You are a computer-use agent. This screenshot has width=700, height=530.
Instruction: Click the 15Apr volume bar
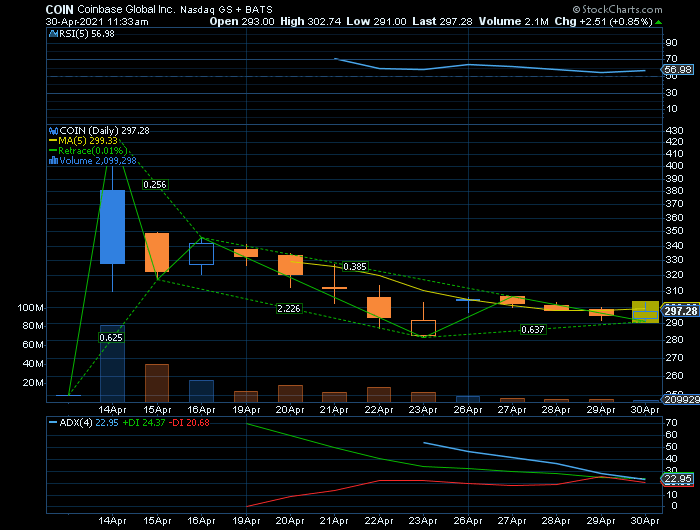click(157, 383)
